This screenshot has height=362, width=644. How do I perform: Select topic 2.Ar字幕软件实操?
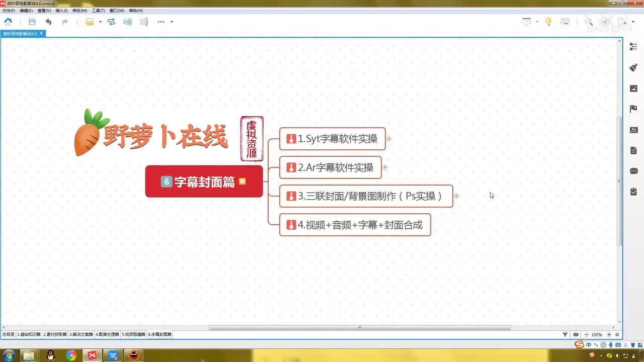(330, 167)
